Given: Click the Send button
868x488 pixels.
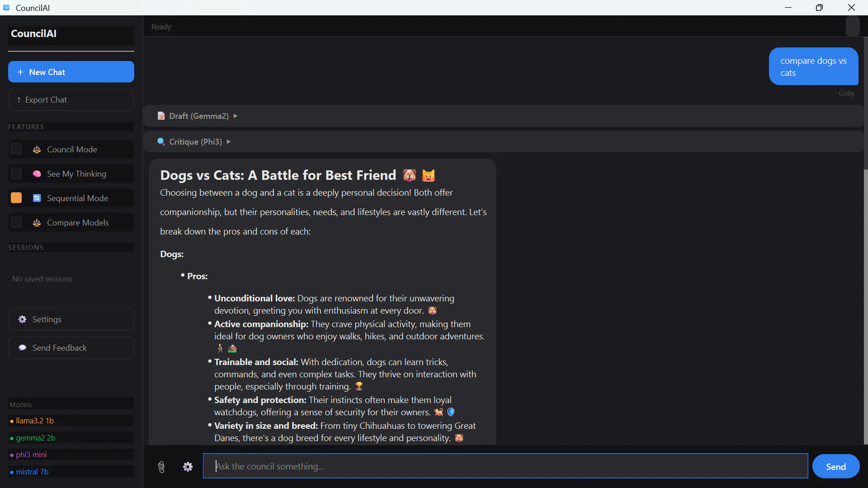Looking at the screenshot, I should (x=836, y=467).
